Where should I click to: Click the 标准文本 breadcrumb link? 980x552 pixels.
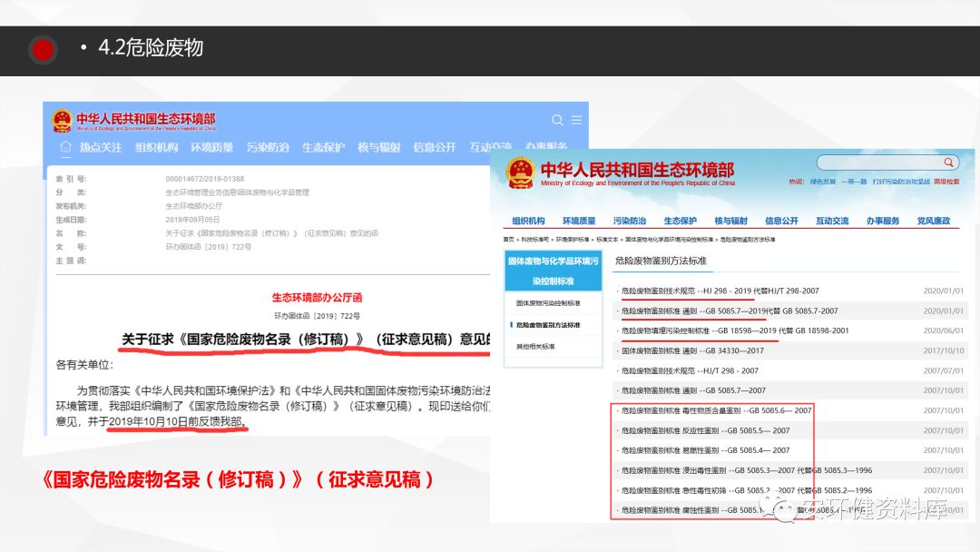pos(607,240)
